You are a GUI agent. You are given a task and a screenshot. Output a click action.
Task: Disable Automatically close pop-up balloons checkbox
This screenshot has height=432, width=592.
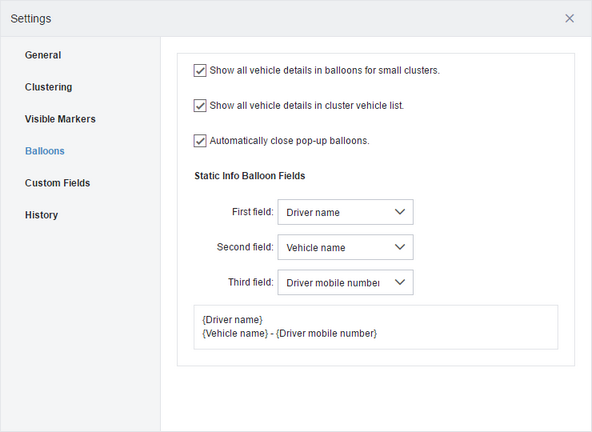click(x=200, y=141)
